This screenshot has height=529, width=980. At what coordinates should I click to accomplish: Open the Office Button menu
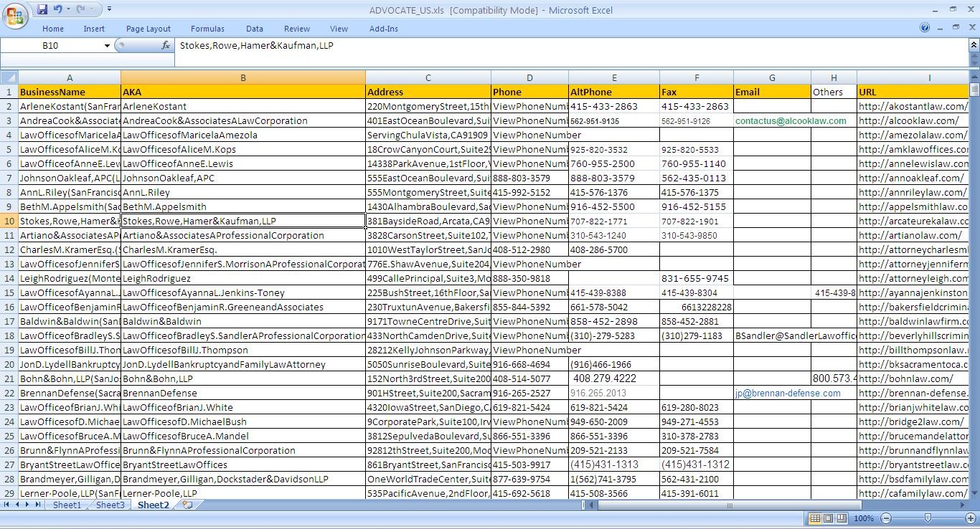pyautogui.click(x=15, y=16)
